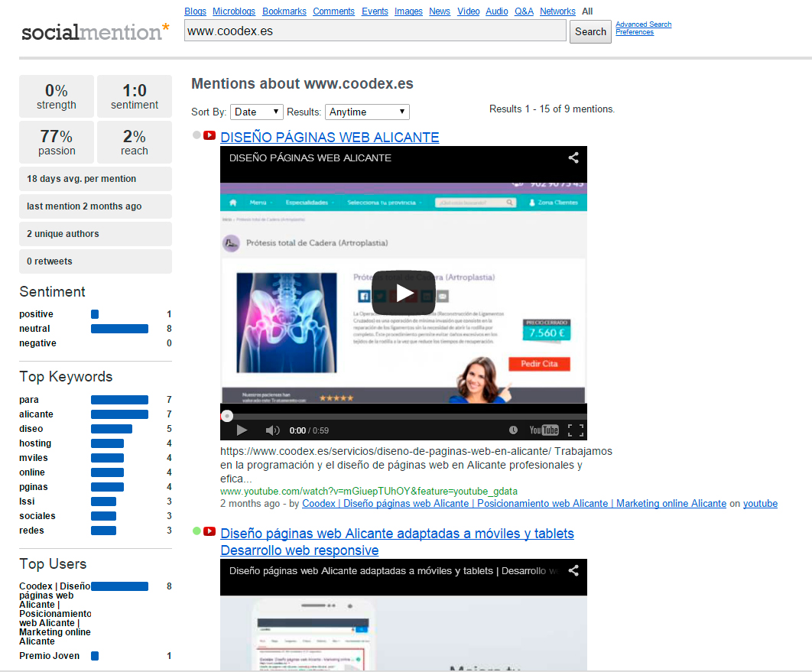
Task: Open the Advanced Search link
Action: (643, 24)
